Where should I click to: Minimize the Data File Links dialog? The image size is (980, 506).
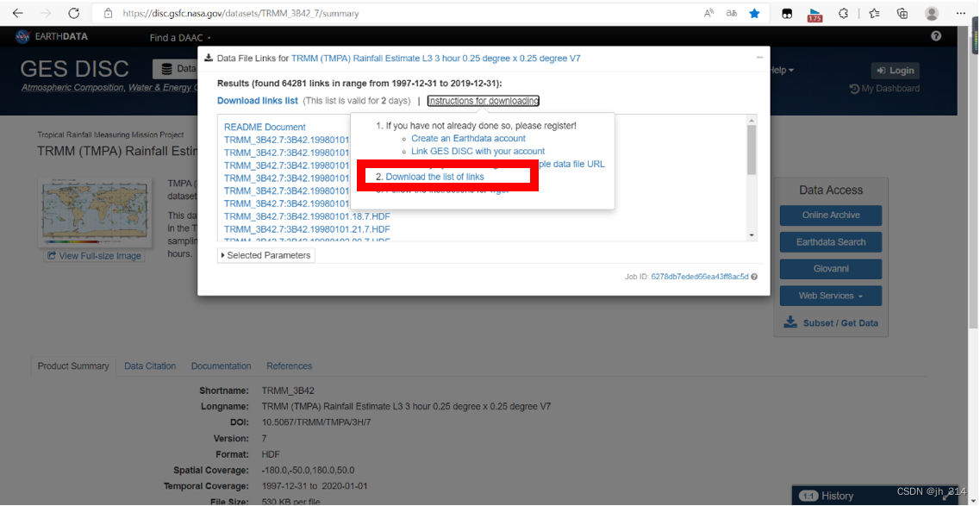coord(759,58)
